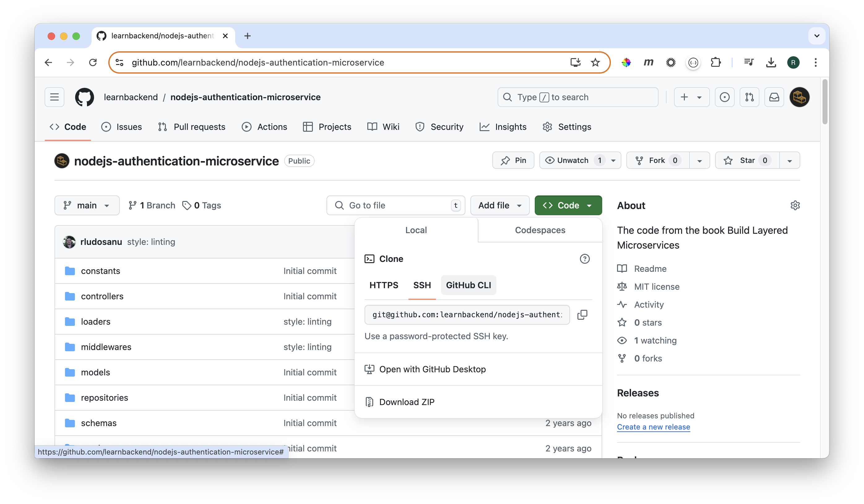Open the notifications inbox icon
Image resolution: width=864 pixels, height=504 pixels.
(774, 97)
